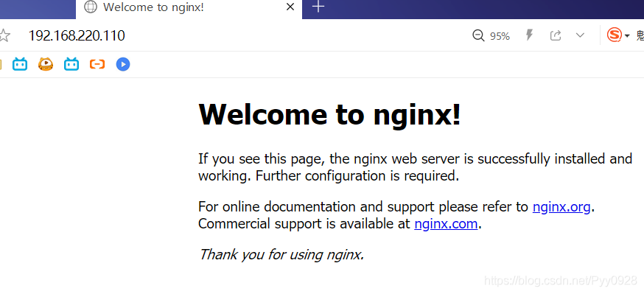Open the first blue TV bookmark icon
The width and height of the screenshot is (644, 294).
coord(20,64)
